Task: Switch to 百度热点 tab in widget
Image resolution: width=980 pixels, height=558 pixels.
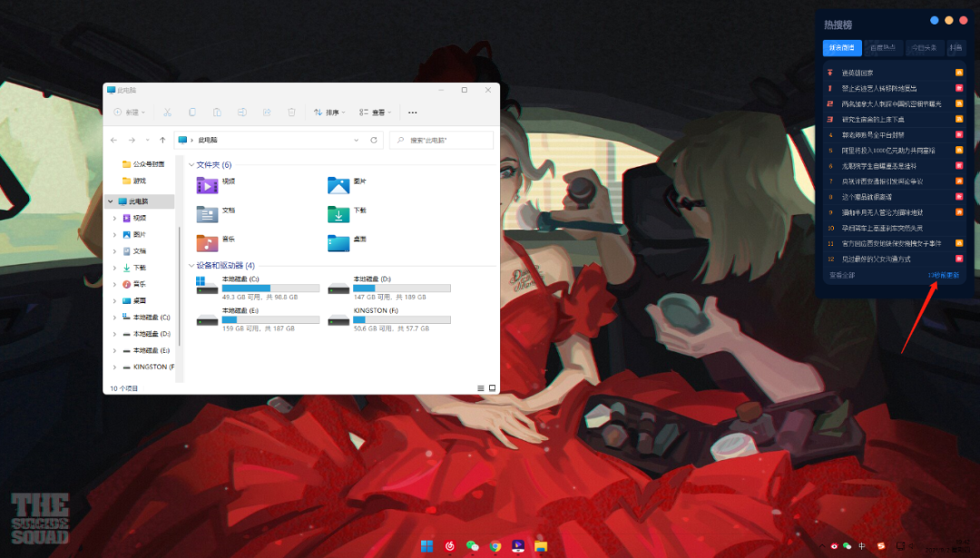Action: 883,47
